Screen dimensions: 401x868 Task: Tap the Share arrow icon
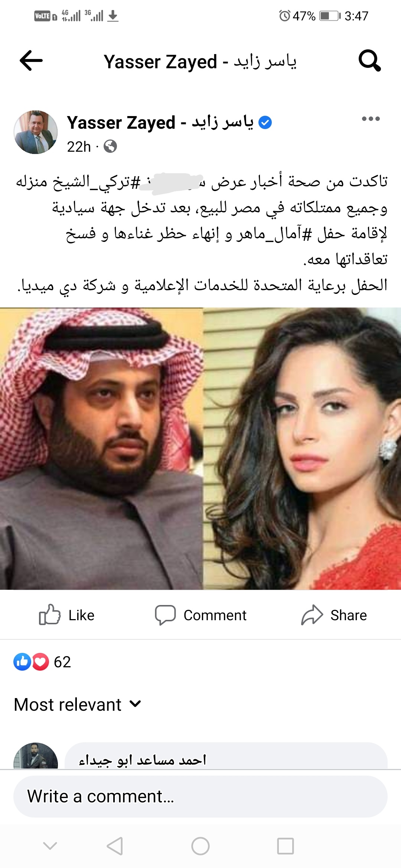(312, 615)
